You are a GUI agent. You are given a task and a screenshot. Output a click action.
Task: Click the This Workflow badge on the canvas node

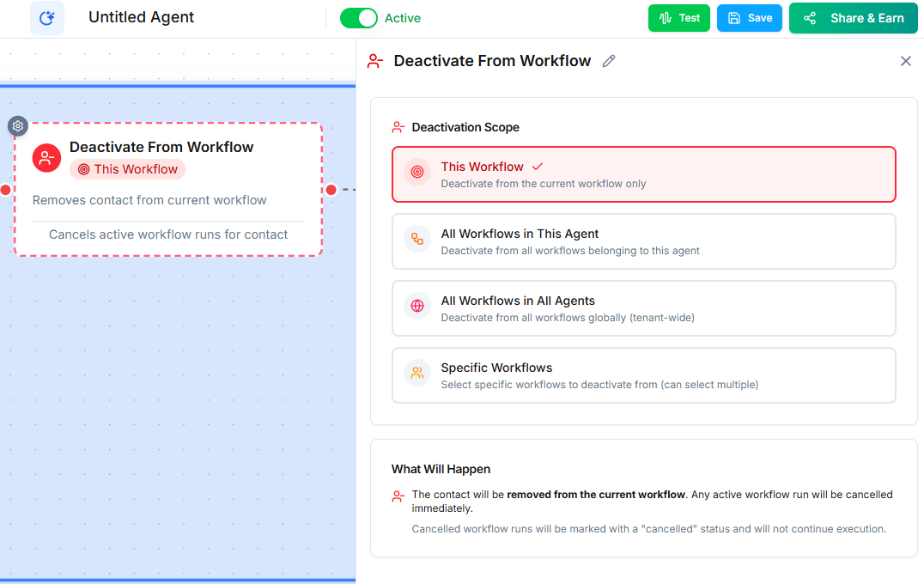(x=127, y=169)
